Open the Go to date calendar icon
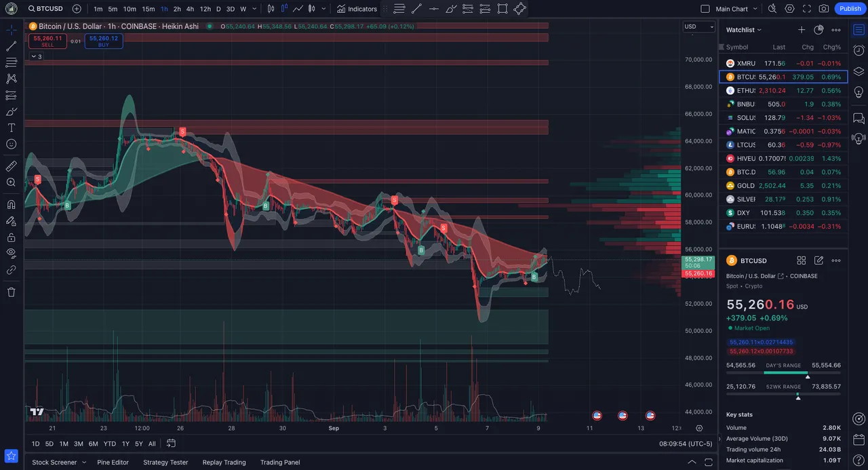 click(x=171, y=444)
